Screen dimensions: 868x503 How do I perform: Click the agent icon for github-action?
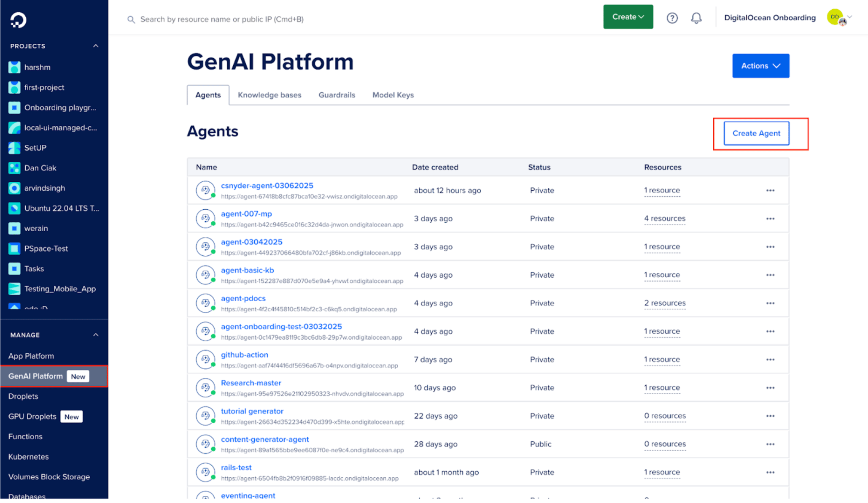coord(205,360)
